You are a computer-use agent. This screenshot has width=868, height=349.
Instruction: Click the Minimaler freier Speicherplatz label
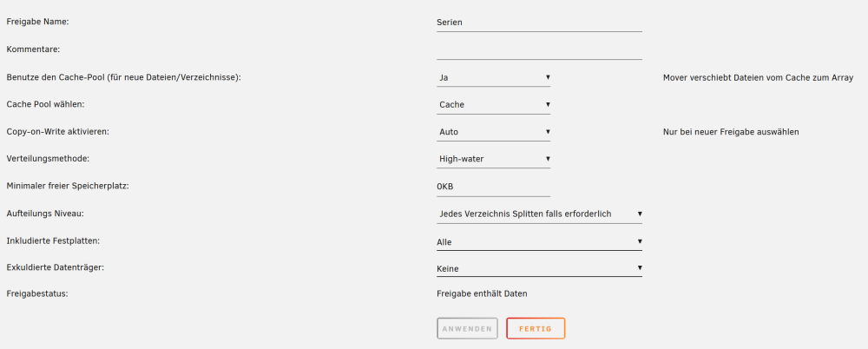[x=68, y=186]
